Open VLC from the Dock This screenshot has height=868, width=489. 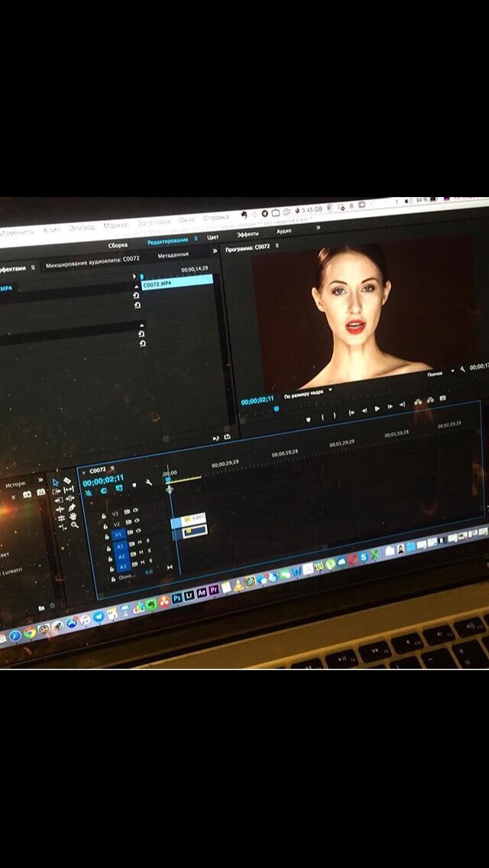(x=238, y=584)
